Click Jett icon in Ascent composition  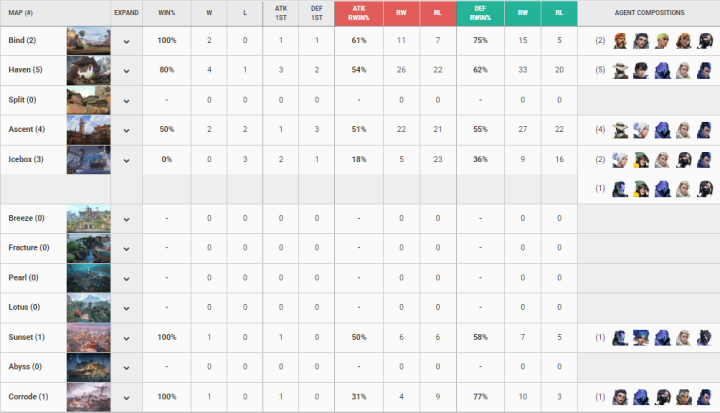(642, 130)
